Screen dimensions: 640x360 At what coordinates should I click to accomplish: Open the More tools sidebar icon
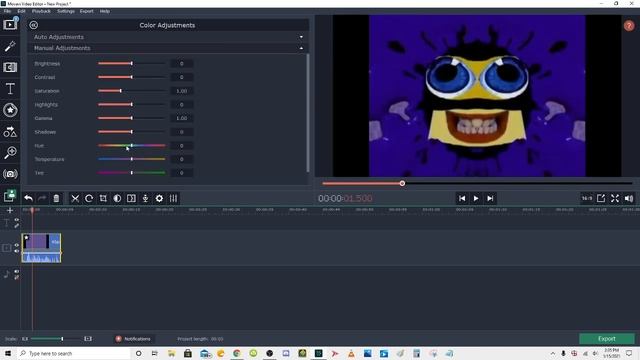(x=10, y=196)
